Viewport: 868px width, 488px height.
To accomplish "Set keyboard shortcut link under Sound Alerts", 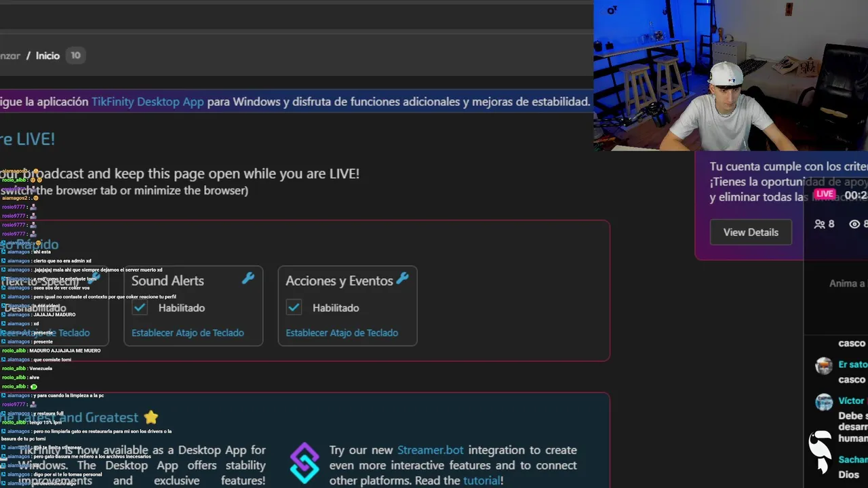I will click(188, 333).
